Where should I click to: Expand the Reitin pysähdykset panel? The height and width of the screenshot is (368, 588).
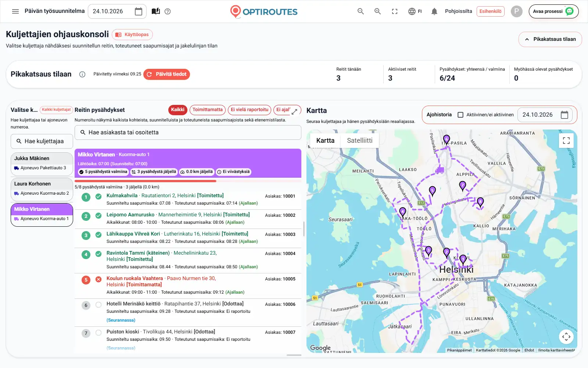[294, 111]
